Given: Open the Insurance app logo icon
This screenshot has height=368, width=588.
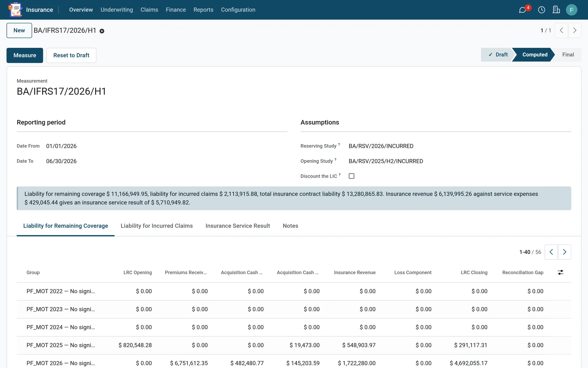Looking at the screenshot, I should [15, 10].
